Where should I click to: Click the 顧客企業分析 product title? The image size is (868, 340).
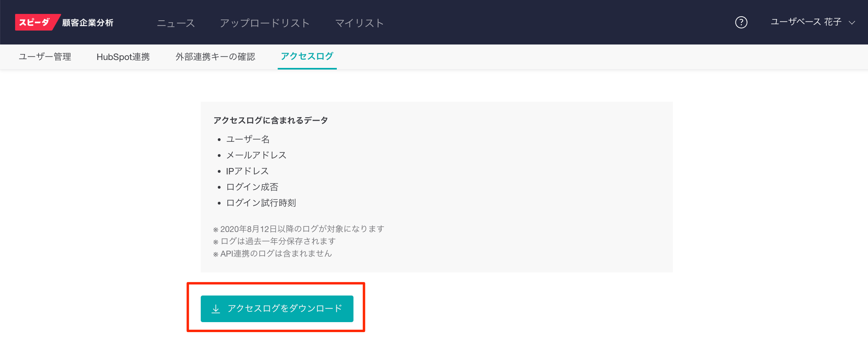[x=88, y=23]
